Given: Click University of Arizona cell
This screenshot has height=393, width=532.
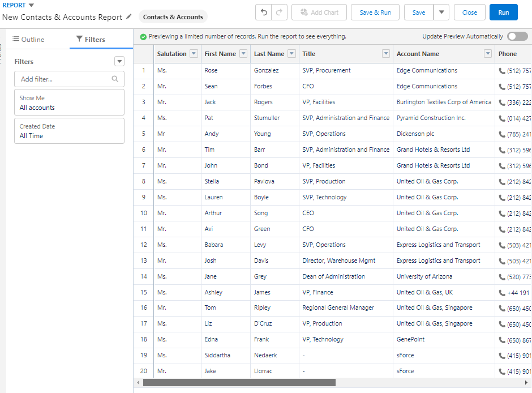Looking at the screenshot, I should pos(444,276).
